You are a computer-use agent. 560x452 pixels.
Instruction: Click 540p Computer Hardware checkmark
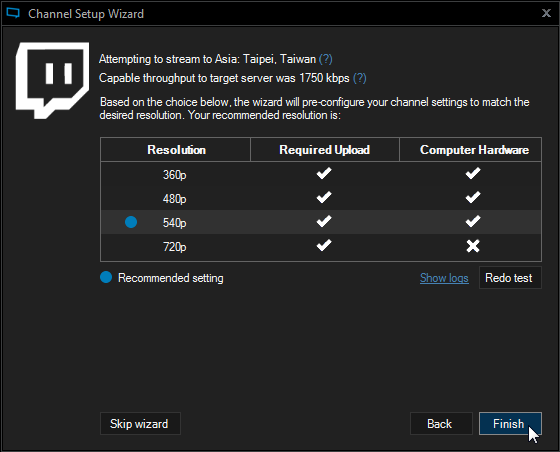point(473,221)
